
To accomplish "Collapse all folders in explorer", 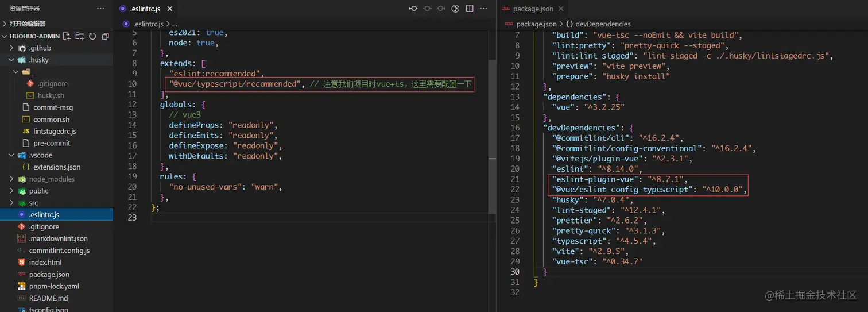I will [105, 36].
